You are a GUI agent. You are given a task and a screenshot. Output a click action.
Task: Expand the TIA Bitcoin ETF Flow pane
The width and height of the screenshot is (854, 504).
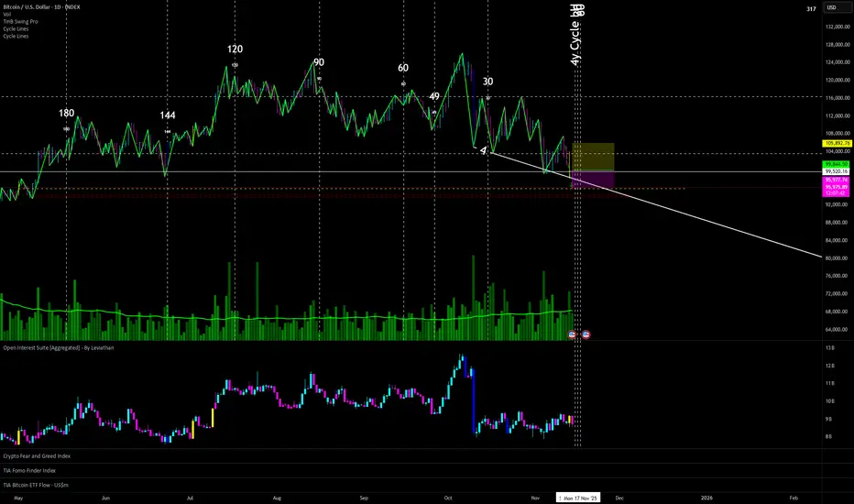(x=36, y=485)
